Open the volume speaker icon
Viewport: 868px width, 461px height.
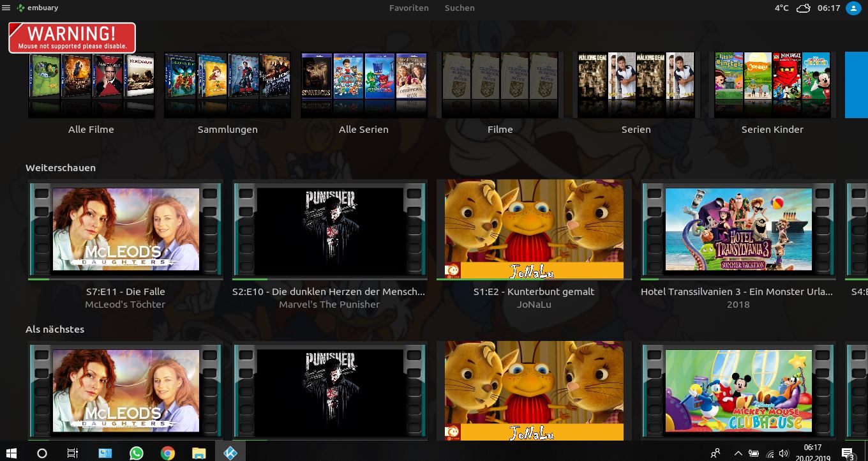(784, 453)
